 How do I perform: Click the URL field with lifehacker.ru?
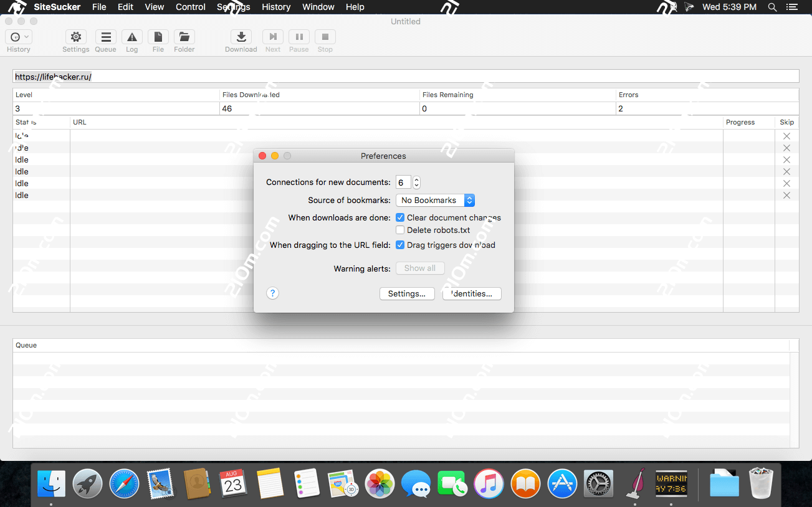click(x=406, y=76)
